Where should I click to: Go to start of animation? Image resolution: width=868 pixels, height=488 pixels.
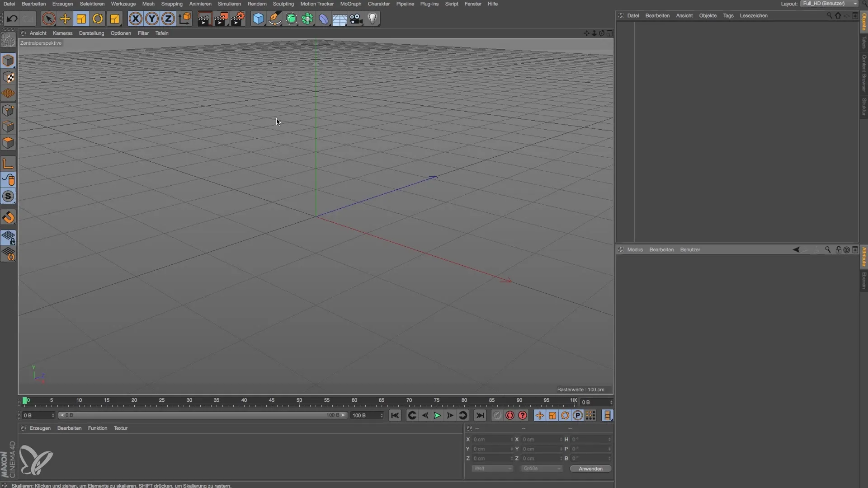[x=395, y=415]
